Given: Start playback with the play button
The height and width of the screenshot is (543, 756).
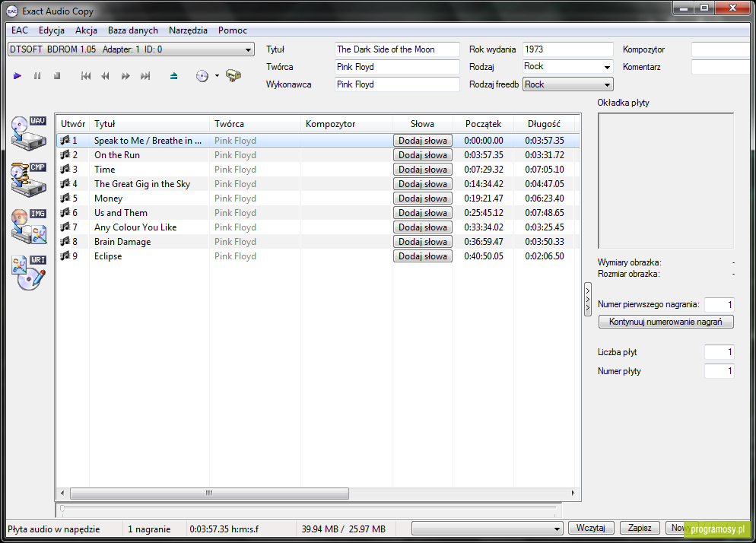Looking at the screenshot, I should click(17, 76).
